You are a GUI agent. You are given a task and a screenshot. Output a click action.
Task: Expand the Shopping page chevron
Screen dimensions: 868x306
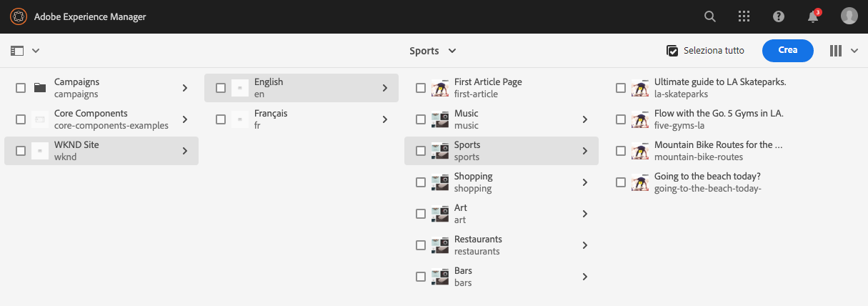(584, 182)
